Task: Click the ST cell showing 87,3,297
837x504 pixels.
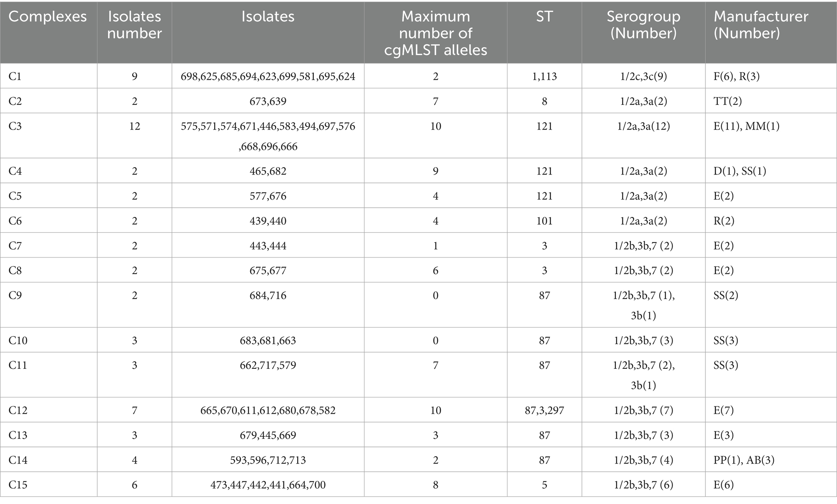Action: [x=544, y=410]
